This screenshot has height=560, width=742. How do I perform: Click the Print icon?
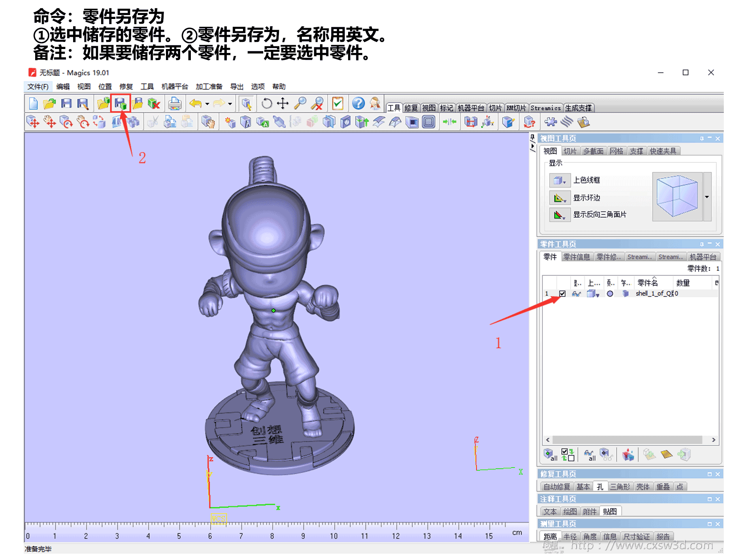click(175, 104)
